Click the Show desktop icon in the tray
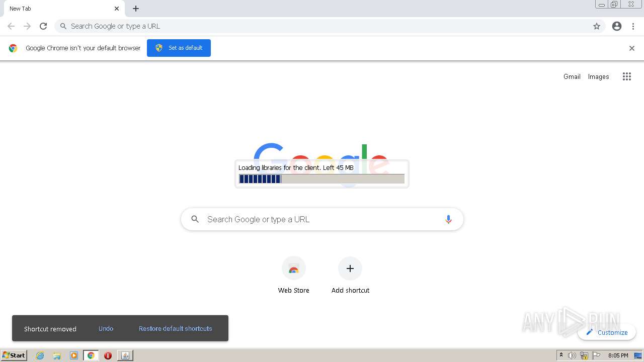This screenshot has height=362, width=644. pos(638,355)
